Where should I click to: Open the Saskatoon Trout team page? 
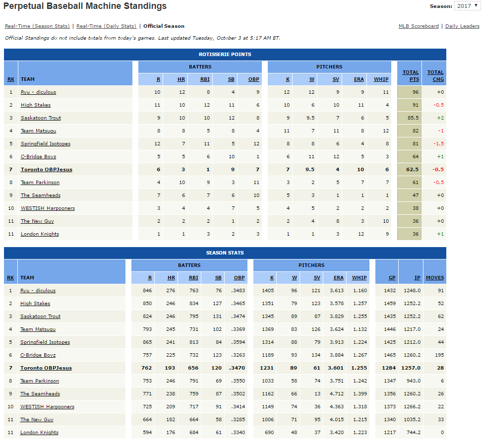40,118
